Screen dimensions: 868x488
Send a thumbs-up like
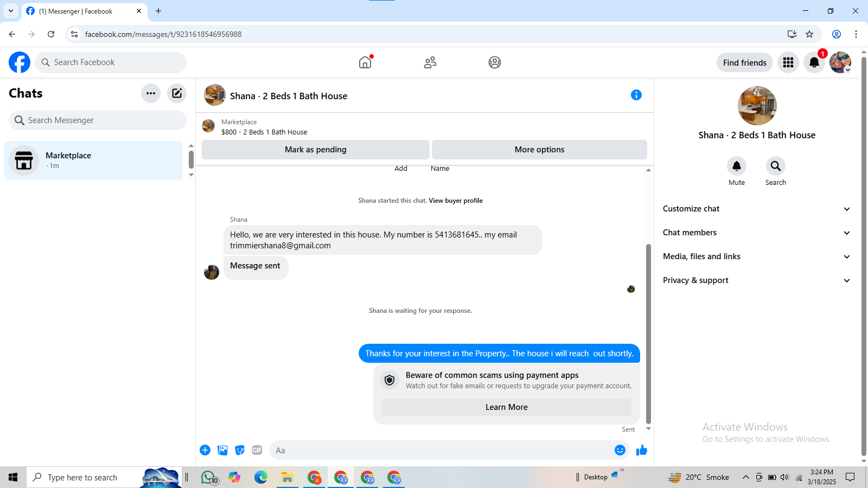click(642, 450)
